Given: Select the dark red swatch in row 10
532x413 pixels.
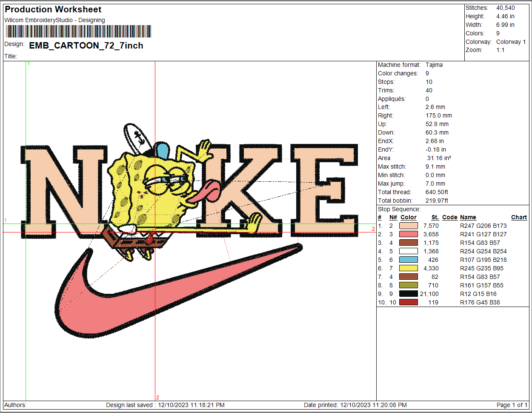Looking at the screenshot, I should click(x=408, y=302).
